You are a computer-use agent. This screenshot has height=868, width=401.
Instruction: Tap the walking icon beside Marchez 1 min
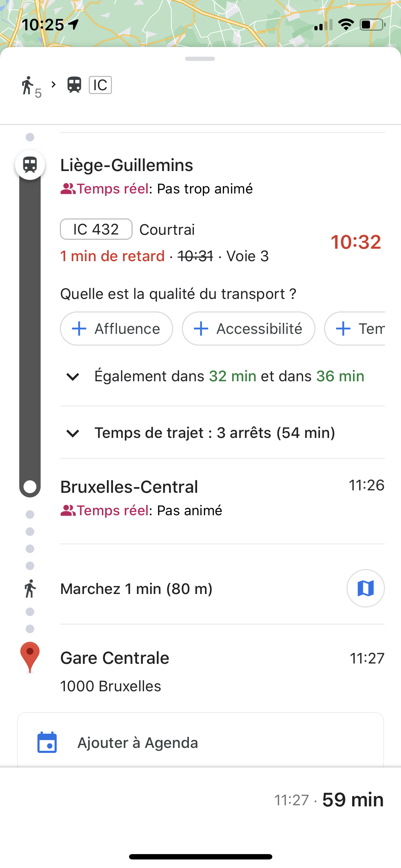(30, 589)
